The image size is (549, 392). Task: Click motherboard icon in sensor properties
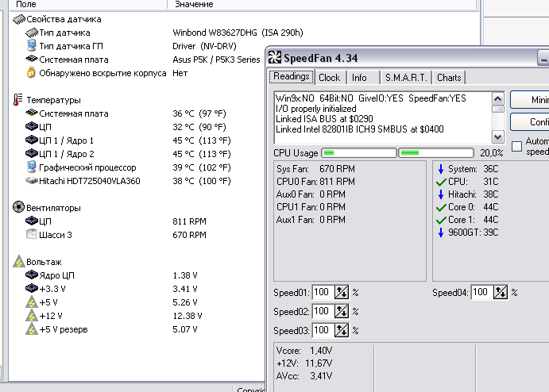pyautogui.click(x=32, y=59)
